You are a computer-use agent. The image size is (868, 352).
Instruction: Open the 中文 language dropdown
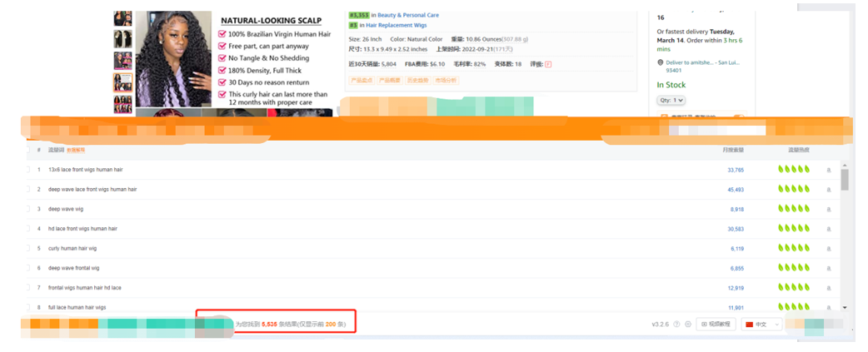[x=761, y=325]
